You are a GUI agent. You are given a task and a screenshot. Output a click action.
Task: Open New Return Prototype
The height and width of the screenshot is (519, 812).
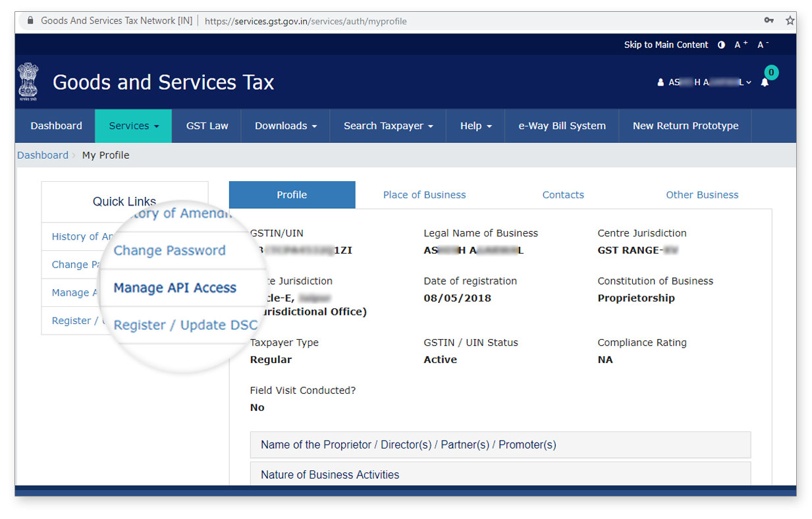(685, 126)
